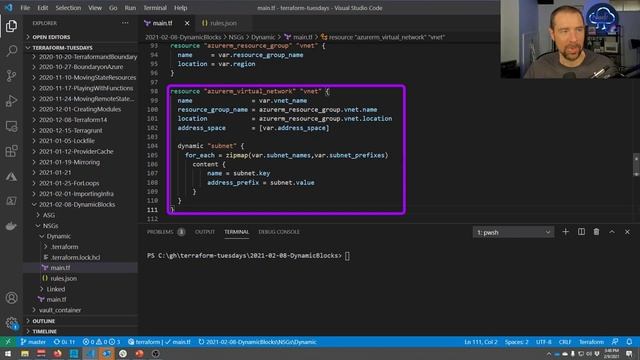Click Ln 111, Col 2 in status bar
Viewport: 640px width, 360px height.
481,342
